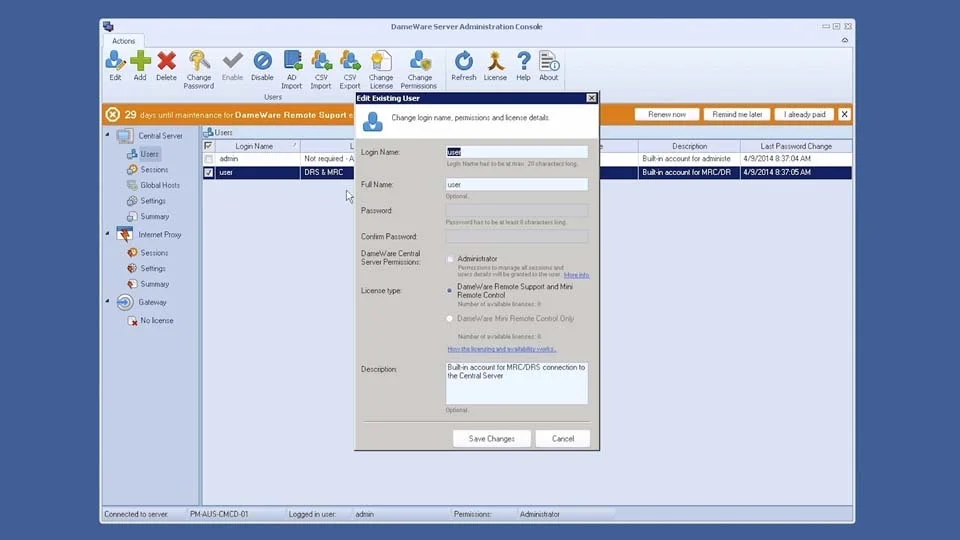Screen dimensions: 960x540
Task: Open the Change Permissions tool
Action: point(420,62)
